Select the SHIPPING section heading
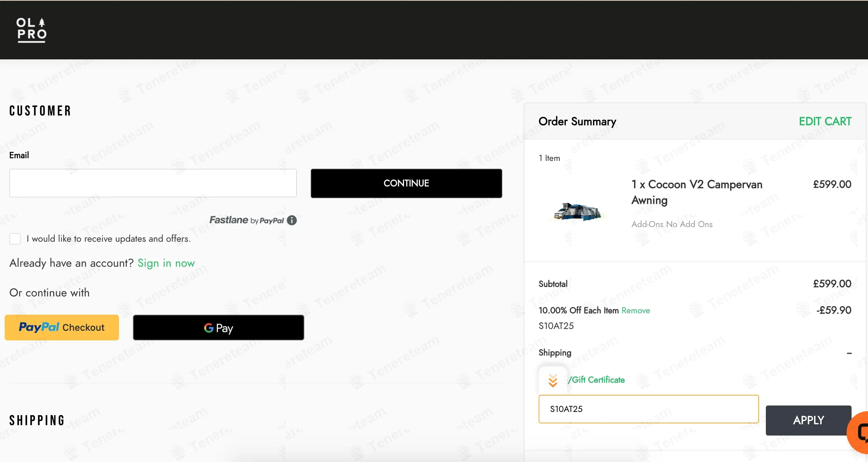868x462 pixels. tap(37, 421)
